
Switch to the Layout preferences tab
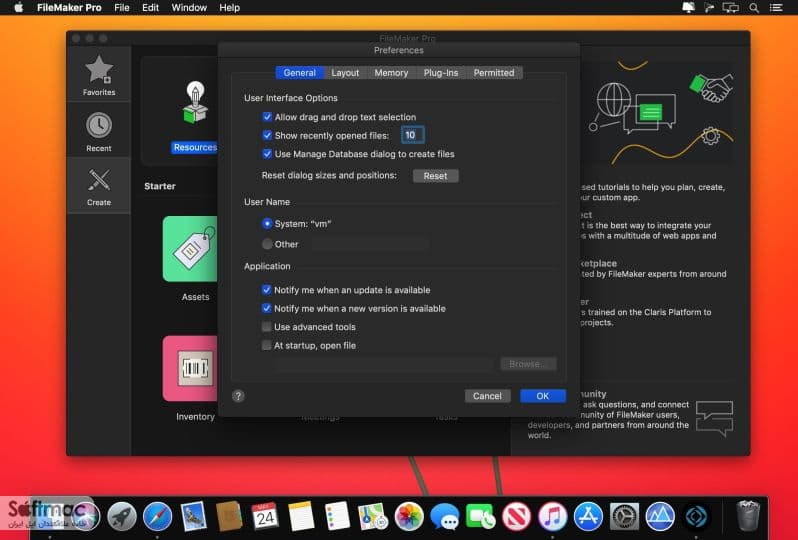point(345,73)
